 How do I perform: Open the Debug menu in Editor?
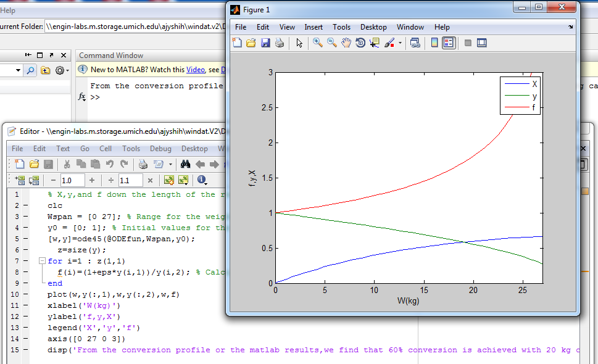[160, 149]
